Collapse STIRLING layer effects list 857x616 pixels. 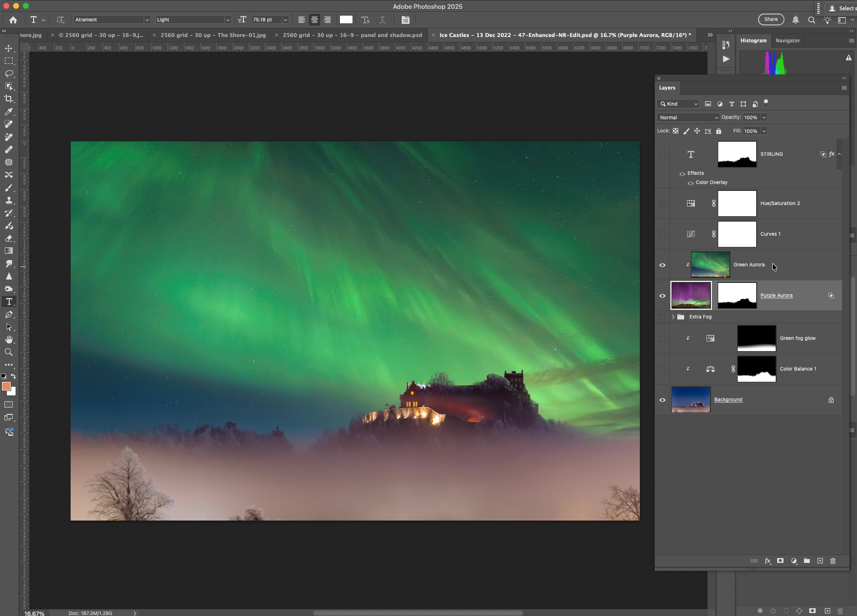(x=839, y=154)
